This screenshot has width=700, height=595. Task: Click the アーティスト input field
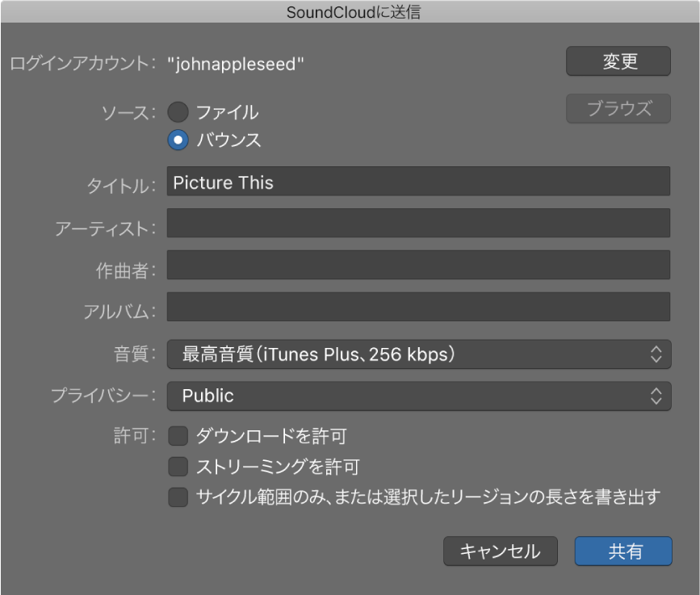pyautogui.click(x=418, y=223)
